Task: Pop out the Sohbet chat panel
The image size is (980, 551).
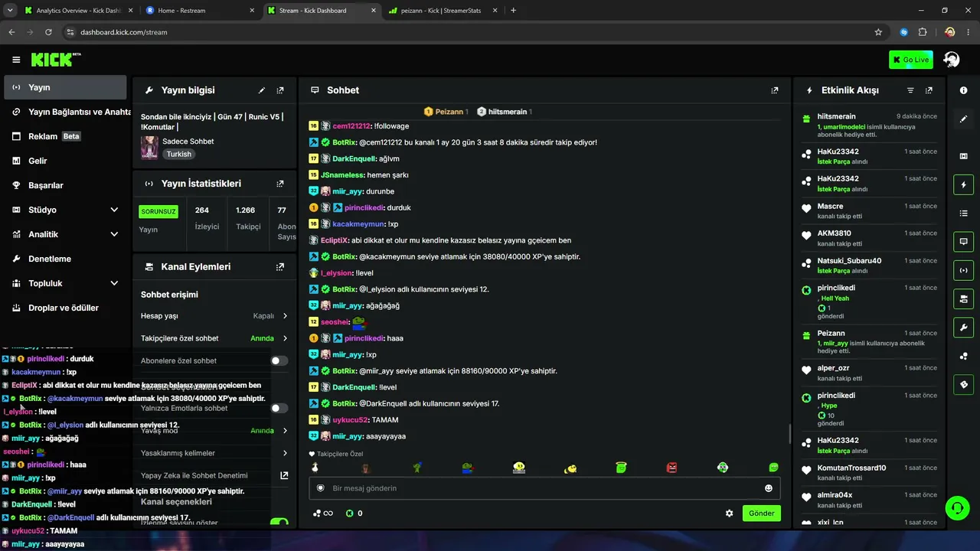Action: point(775,90)
